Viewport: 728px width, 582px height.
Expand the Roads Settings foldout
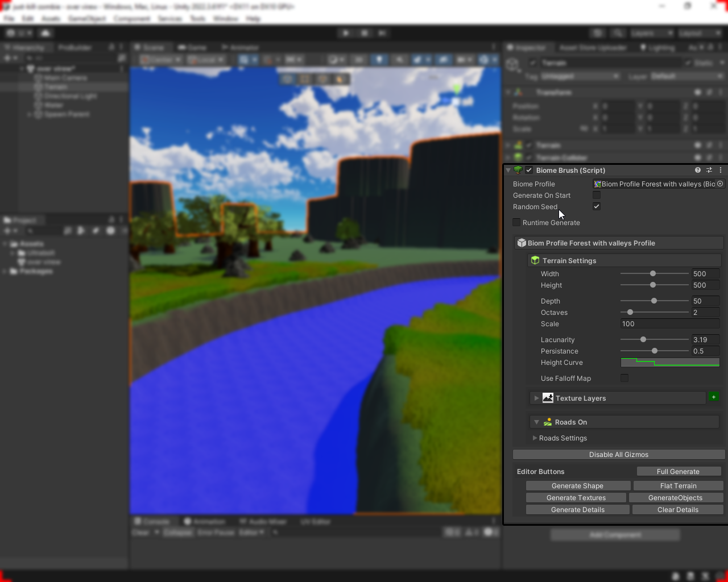point(535,438)
